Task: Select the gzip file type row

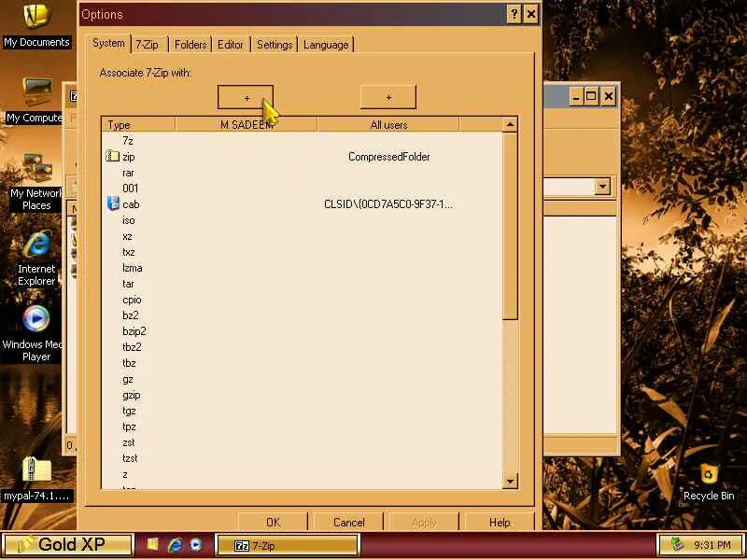Action: (x=302, y=394)
